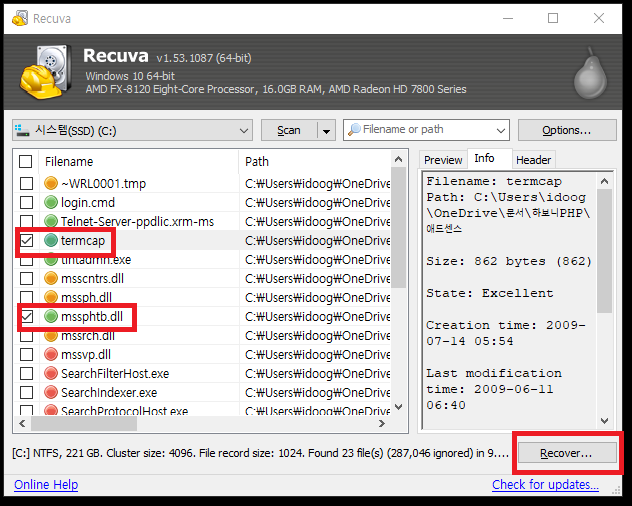The image size is (632, 506).
Task: Click the file list vertical scrollbar thumb
Action: pos(399,227)
